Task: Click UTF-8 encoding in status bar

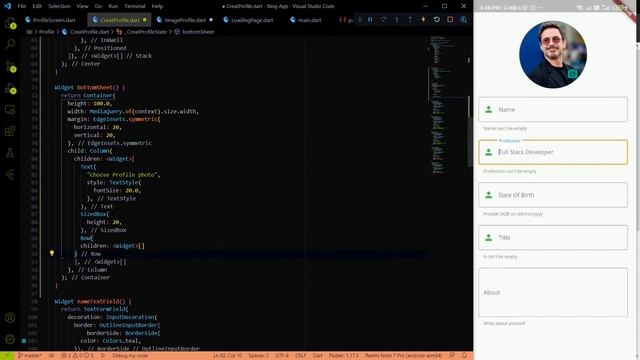Action: click(282, 356)
